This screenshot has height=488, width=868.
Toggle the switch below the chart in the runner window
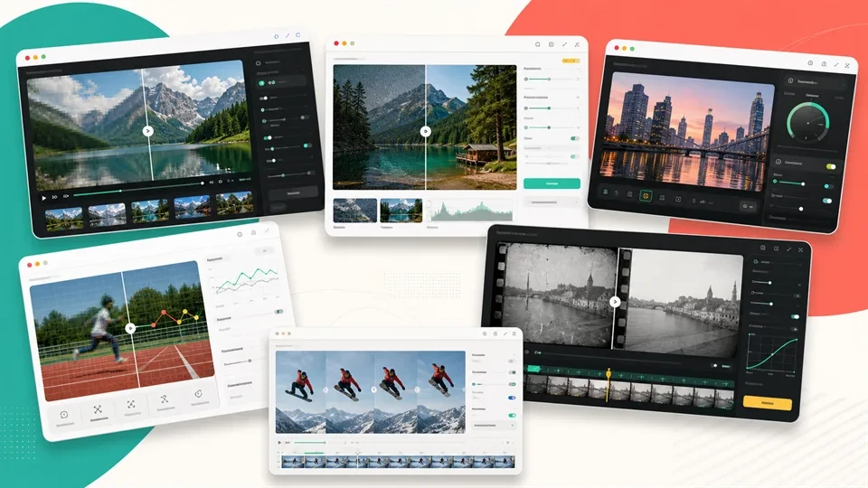point(279,312)
